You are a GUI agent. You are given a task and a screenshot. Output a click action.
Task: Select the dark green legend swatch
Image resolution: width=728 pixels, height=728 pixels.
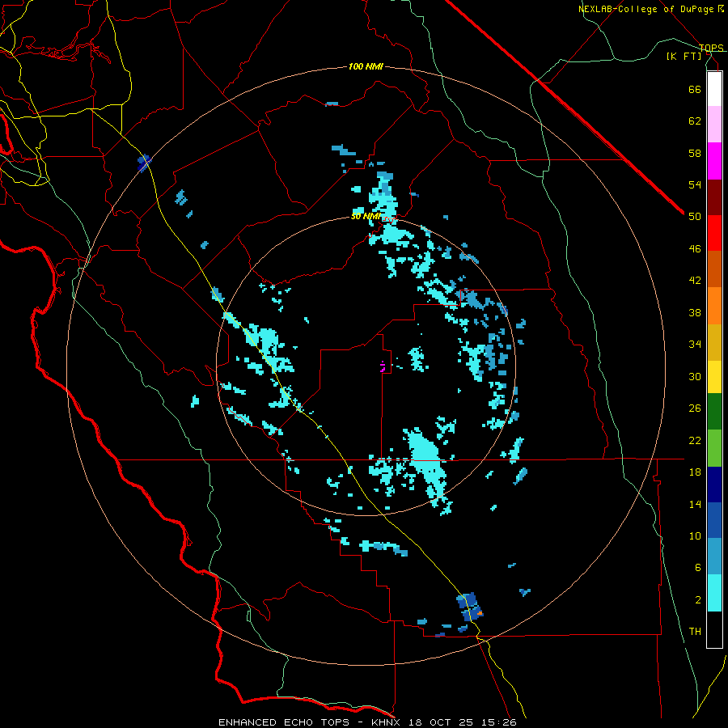point(714,412)
